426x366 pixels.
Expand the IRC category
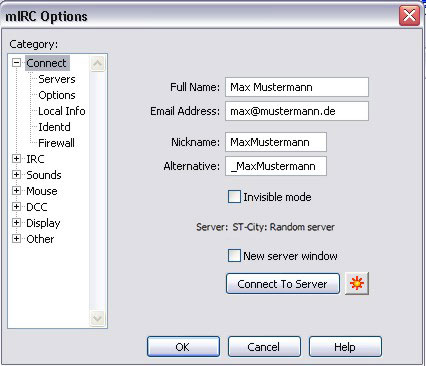pyautogui.click(x=16, y=159)
